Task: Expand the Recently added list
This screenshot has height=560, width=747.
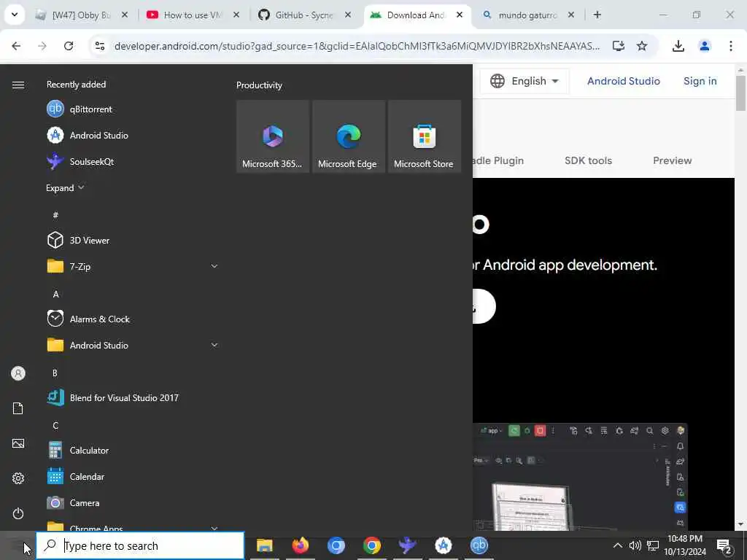Action: [x=65, y=187]
